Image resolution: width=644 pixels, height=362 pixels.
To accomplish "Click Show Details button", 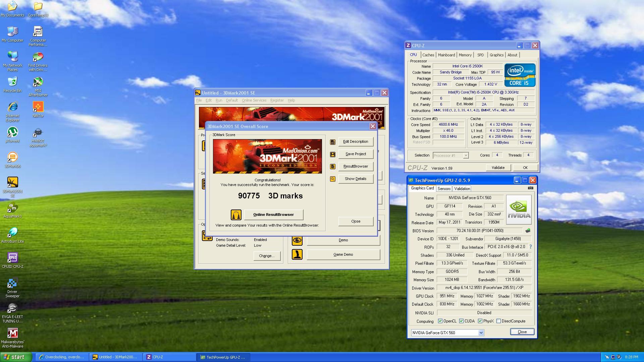I will pos(356,179).
